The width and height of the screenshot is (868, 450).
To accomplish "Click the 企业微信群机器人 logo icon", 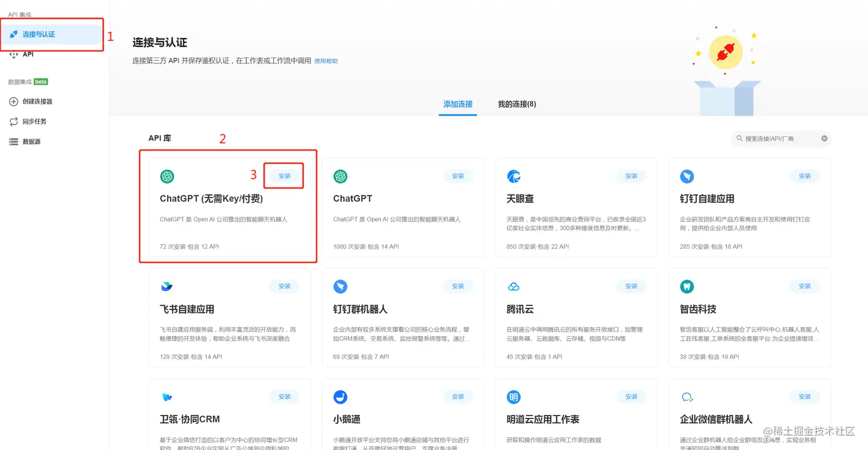I will click(x=687, y=397).
